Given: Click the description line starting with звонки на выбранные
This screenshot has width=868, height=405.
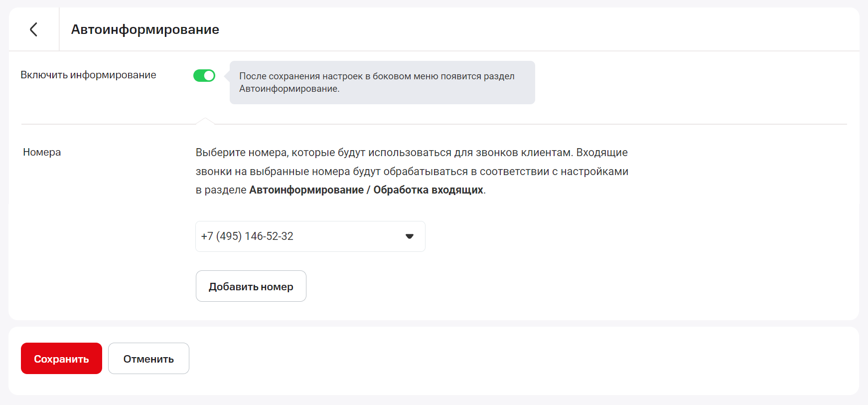Looking at the screenshot, I should coord(411,172).
